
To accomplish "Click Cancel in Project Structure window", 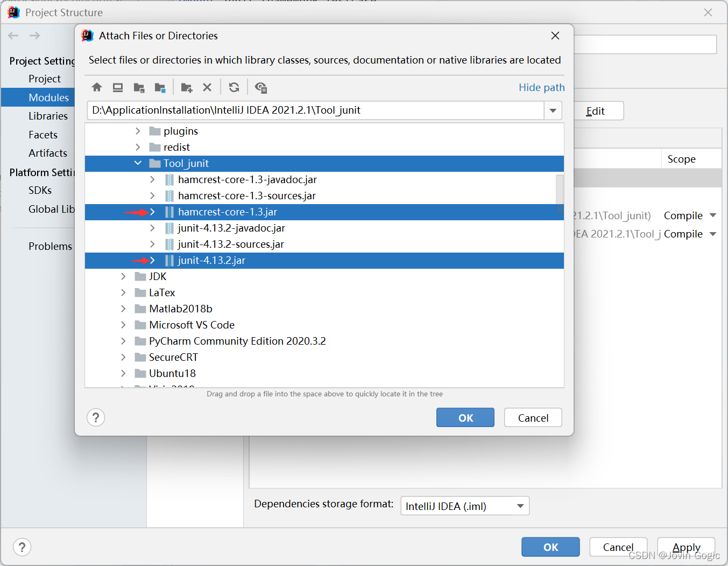I will tap(618, 547).
